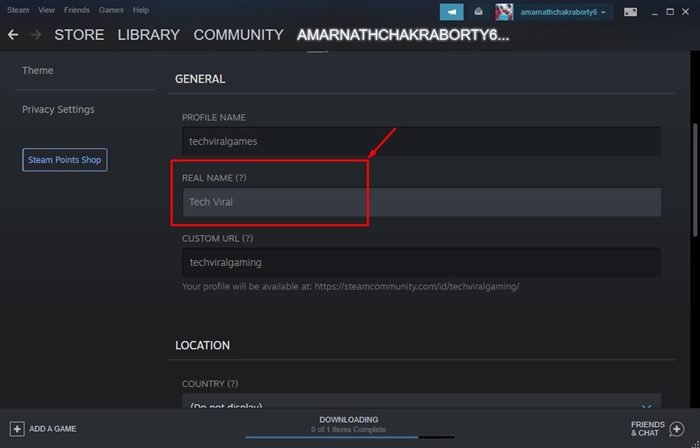Switch to Big Picture mode icon
The width and height of the screenshot is (700, 448).
pyautogui.click(x=631, y=12)
